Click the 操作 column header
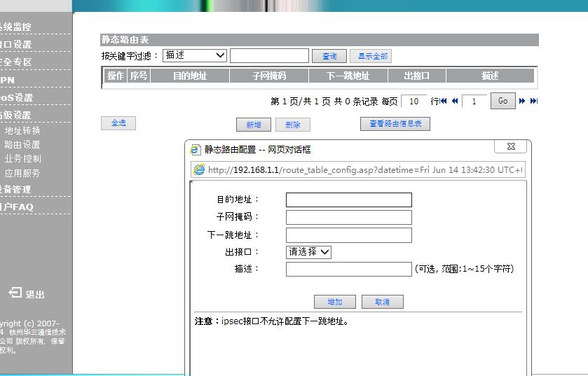The width and height of the screenshot is (588, 376). (116, 76)
